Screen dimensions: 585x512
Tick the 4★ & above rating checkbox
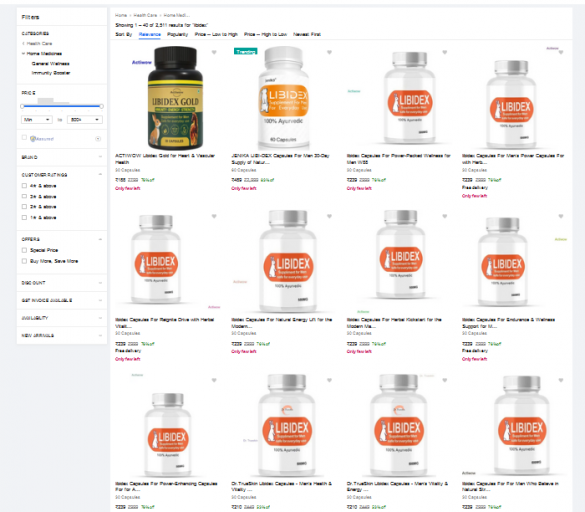[24, 186]
